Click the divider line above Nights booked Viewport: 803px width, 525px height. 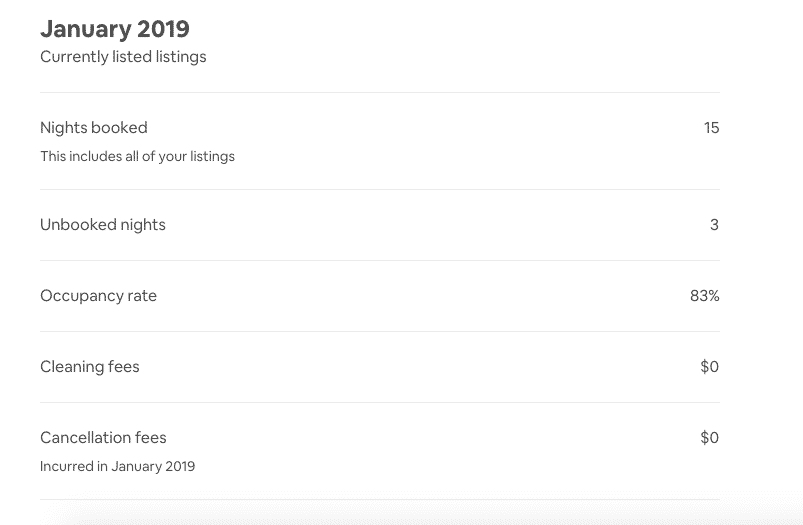pyautogui.click(x=380, y=93)
